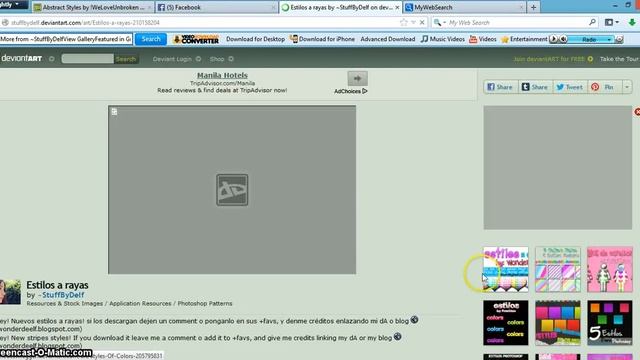
Task: Share on Facebook button
Action: [500, 87]
